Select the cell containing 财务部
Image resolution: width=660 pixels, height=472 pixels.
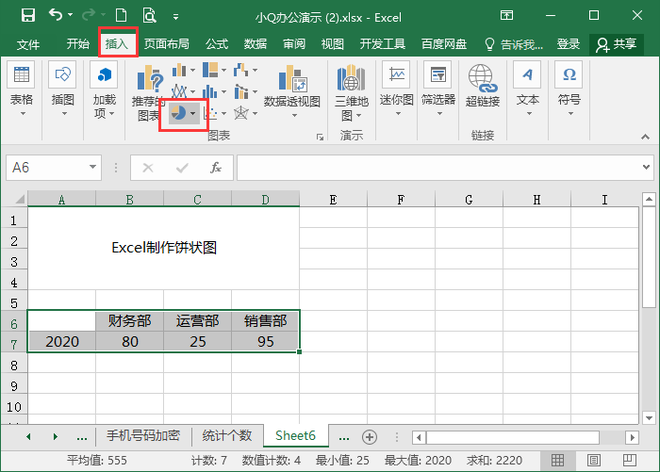point(130,321)
